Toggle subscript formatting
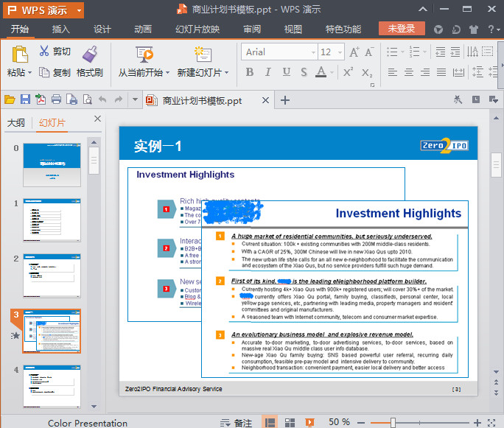 [367, 73]
